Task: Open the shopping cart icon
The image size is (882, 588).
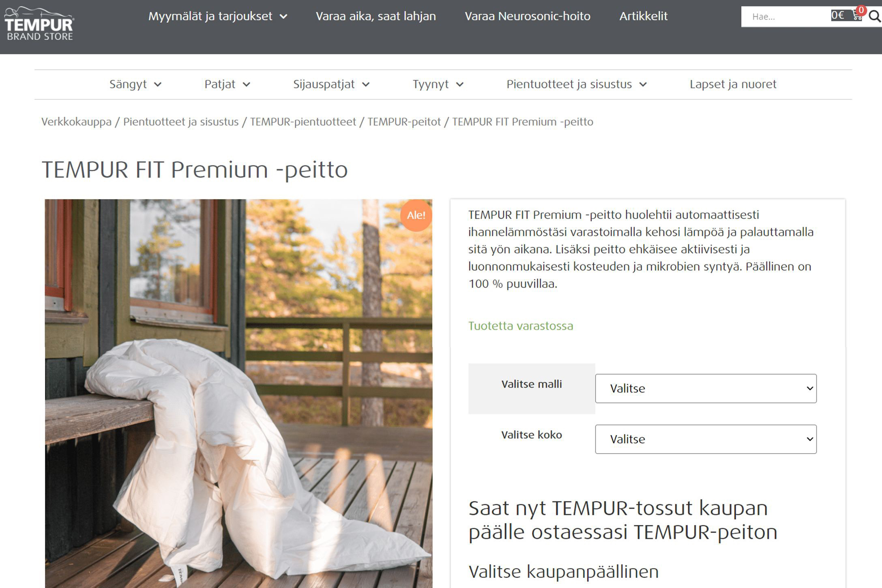Action: [x=857, y=15]
